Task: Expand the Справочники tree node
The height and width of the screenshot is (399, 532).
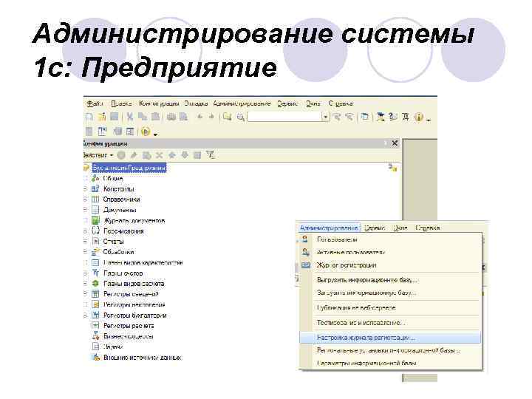Action: 85,199
